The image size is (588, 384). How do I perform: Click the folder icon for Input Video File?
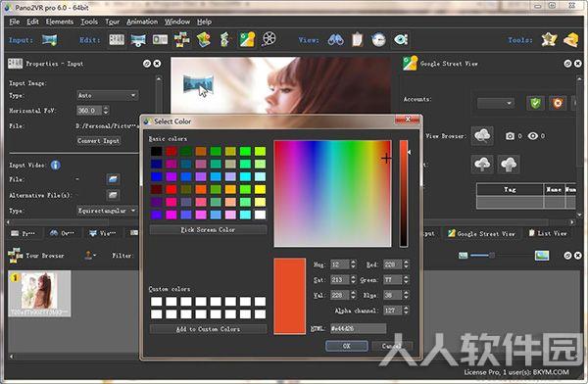(x=113, y=179)
